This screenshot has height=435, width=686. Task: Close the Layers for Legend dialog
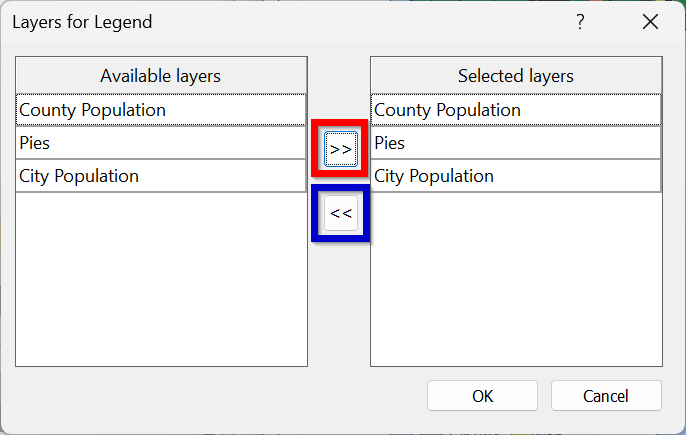pos(651,21)
